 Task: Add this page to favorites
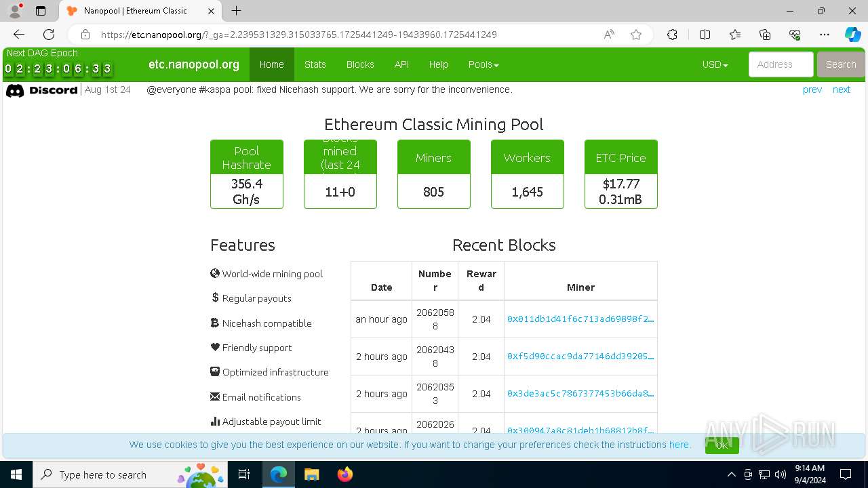click(636, 35)
